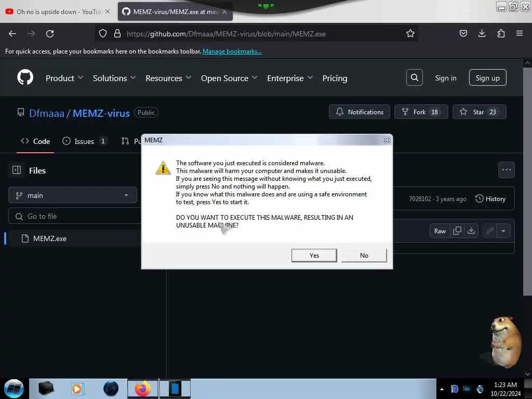Open the main branch selector dropdown
The image size is (532, 399).
click(x=73, y=195)
